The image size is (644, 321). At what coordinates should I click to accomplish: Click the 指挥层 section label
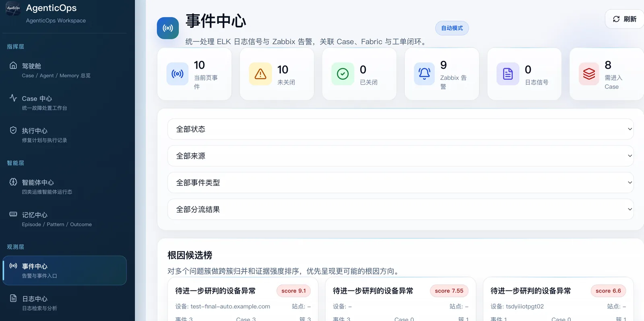pyautogui.click(x=15, y=47)
